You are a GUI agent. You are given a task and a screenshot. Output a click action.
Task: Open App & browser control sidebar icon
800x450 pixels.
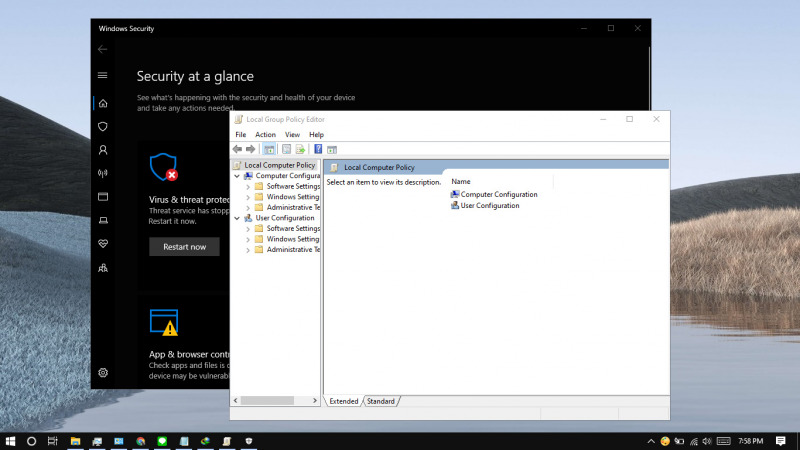(103, 197)
